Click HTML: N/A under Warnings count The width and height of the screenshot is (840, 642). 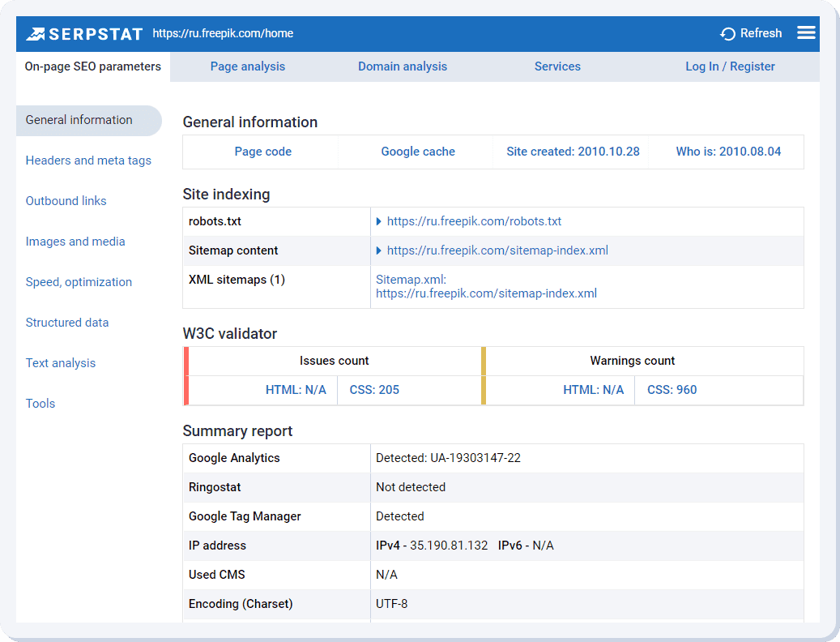click(593, 390)
